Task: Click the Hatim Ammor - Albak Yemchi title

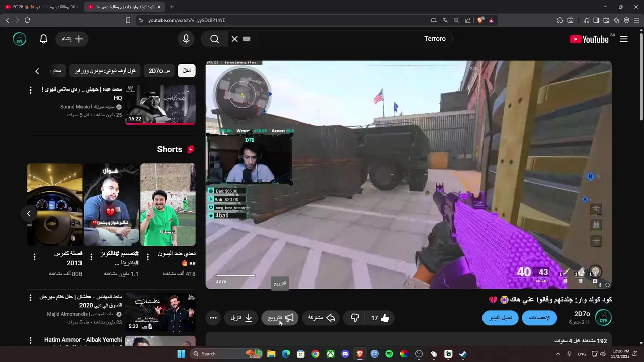Action: tap(83, 340)
